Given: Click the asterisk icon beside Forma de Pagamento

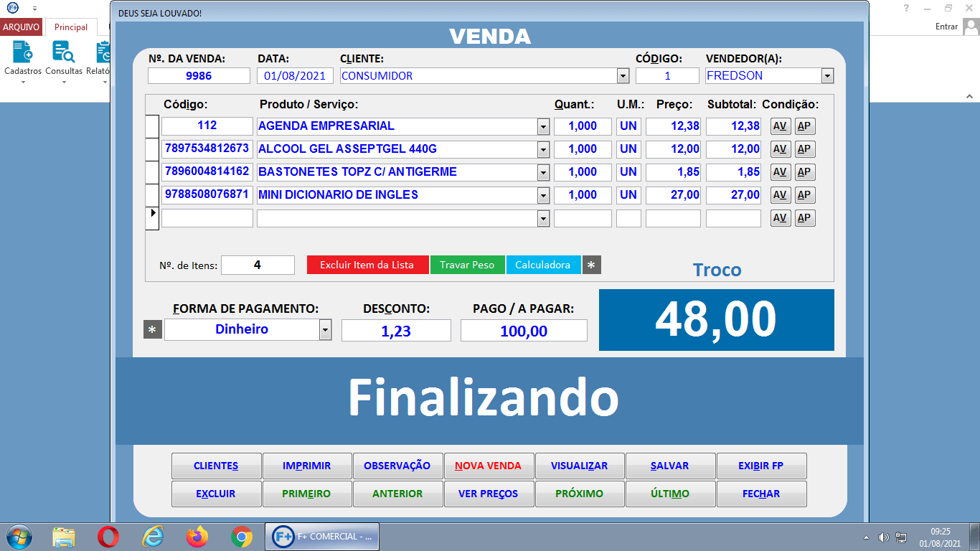Looking at the screenshot, I should point(153,330).
